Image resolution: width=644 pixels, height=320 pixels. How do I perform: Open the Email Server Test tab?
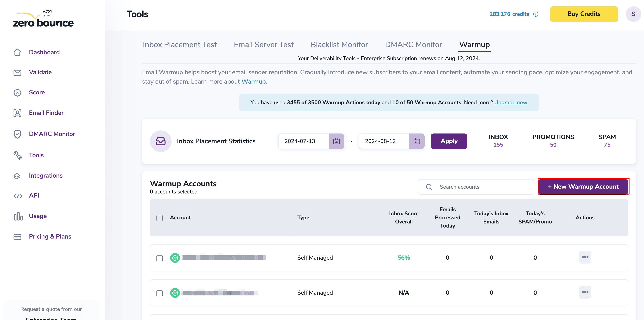click(x=264, y=44)
